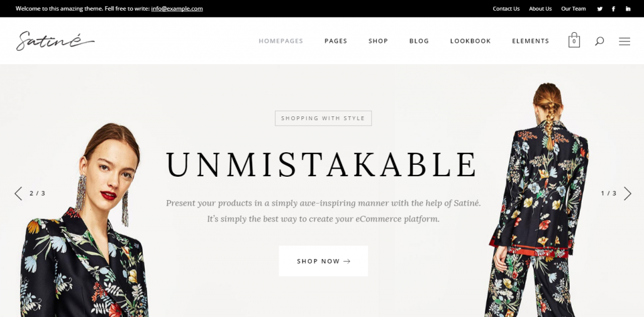644x317 pixels.
Task: Open the LinkedIn social icon
Action: [x=628, y=9]
